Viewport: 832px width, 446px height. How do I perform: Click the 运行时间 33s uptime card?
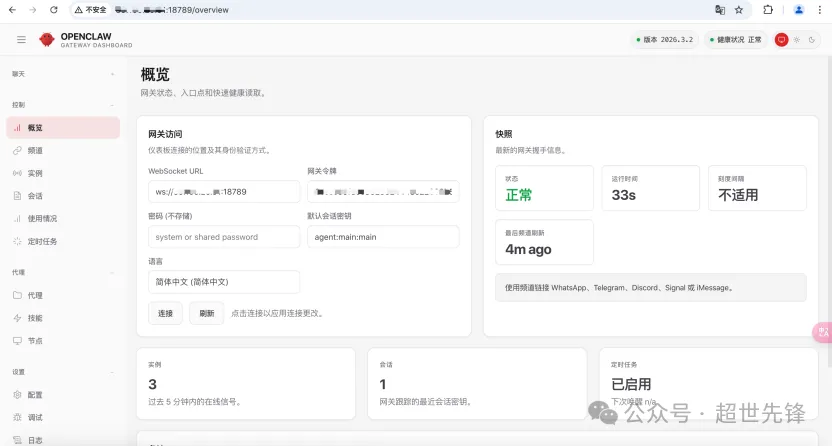tap(651, 188)
